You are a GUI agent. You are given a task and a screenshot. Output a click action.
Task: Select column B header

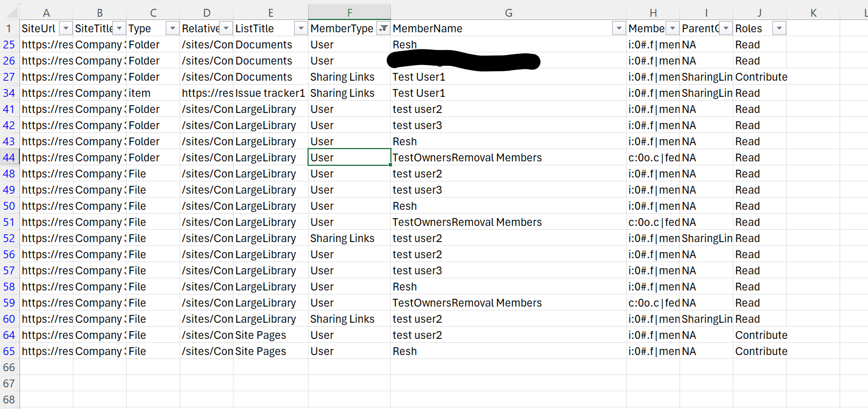tap(100, 12)
